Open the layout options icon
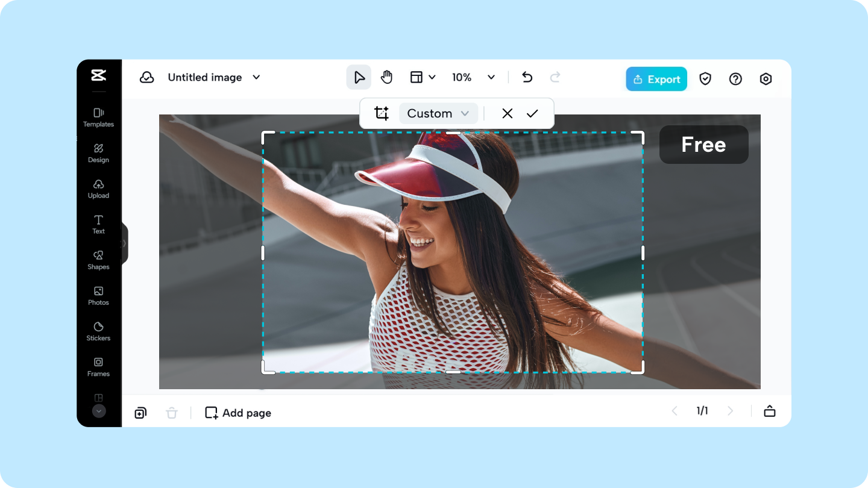Viewport: 868px width, 488px height. (417, 77)
